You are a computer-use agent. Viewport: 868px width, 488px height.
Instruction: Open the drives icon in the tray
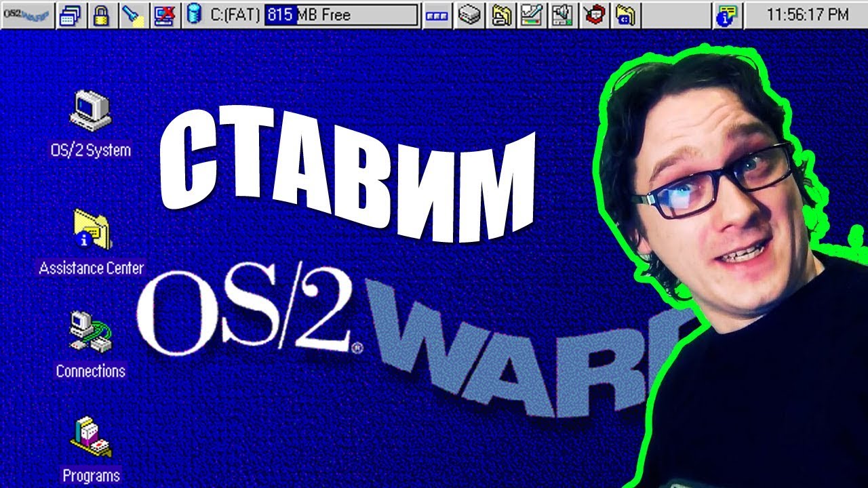point(469,15)
